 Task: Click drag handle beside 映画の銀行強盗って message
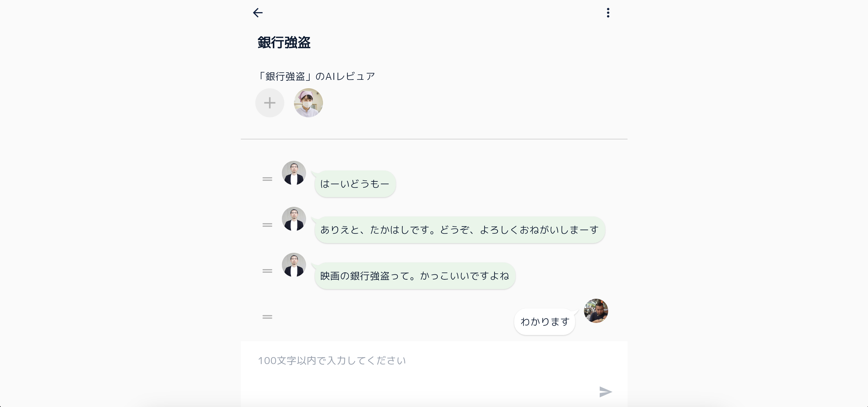coord(267,271)
